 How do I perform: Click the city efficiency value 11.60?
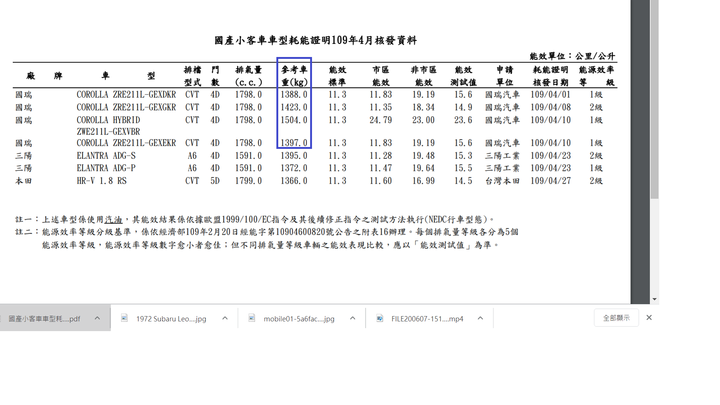pyautogui.click(x=381, y=181)
